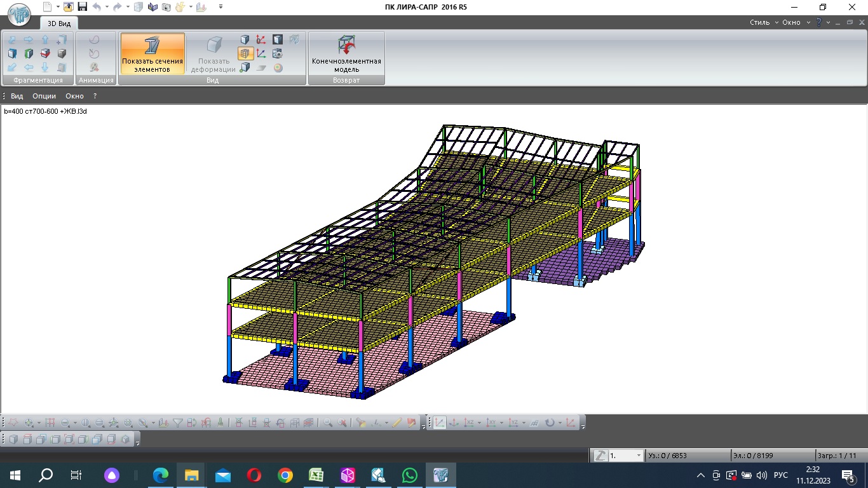
Task: Toggle the highlighted yellow mesh cube view mode
Action: (x=245, y=54)
